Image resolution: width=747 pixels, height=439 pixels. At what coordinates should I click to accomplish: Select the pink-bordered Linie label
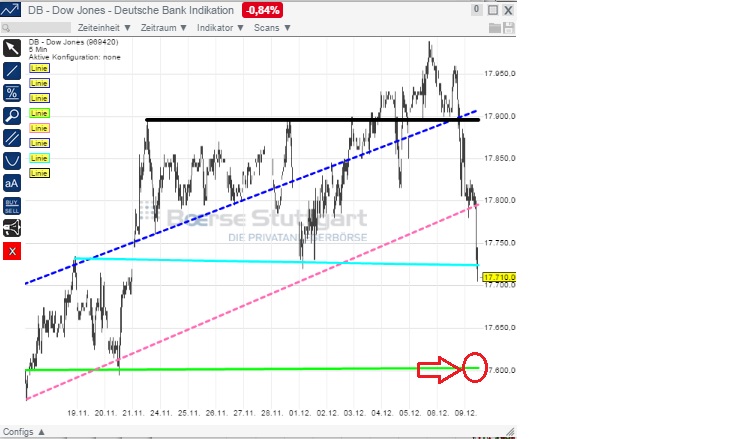(x=39, y=128)
